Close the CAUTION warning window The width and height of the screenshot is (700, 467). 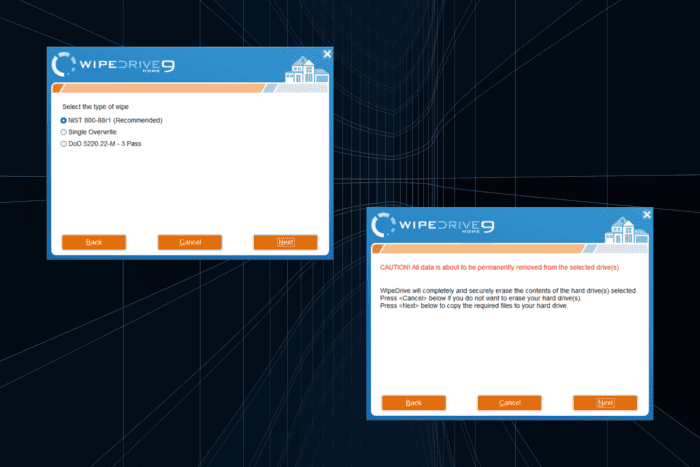click(647, 215)
